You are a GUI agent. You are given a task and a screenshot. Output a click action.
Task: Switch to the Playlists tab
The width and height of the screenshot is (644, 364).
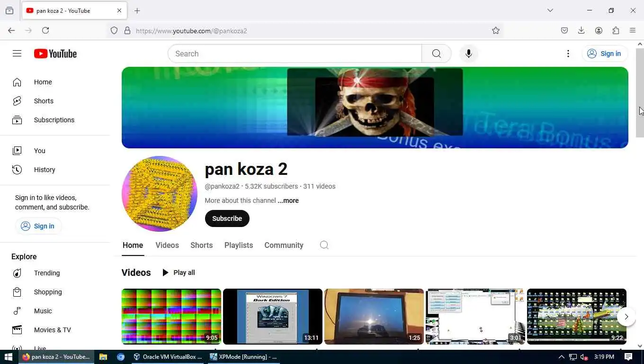pos(239,245)
